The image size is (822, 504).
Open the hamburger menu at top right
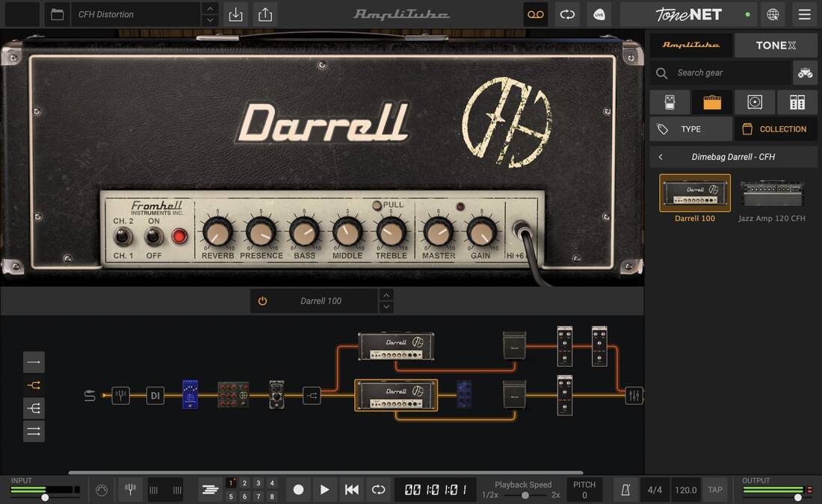(806, 14)
